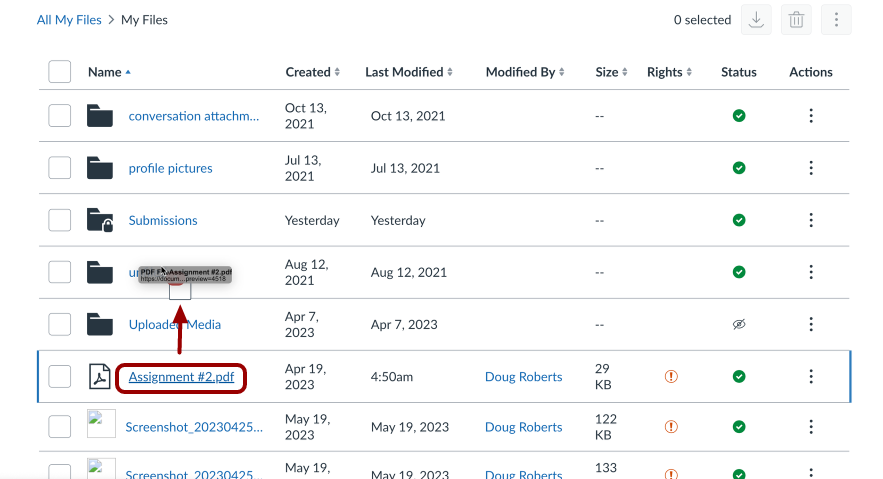Click the 0 selected counter text
This screenshot has height=479, width=883.
(x=702, y=20)
